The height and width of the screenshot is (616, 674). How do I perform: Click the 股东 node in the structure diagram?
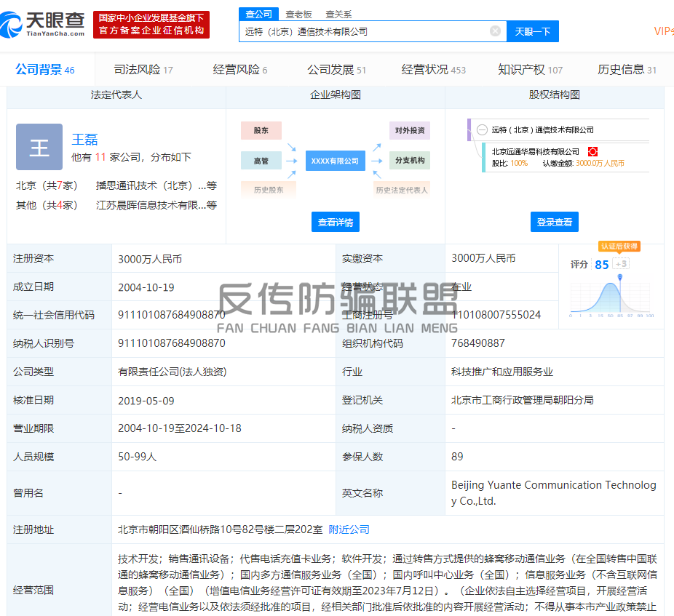[x=261, y=131]
